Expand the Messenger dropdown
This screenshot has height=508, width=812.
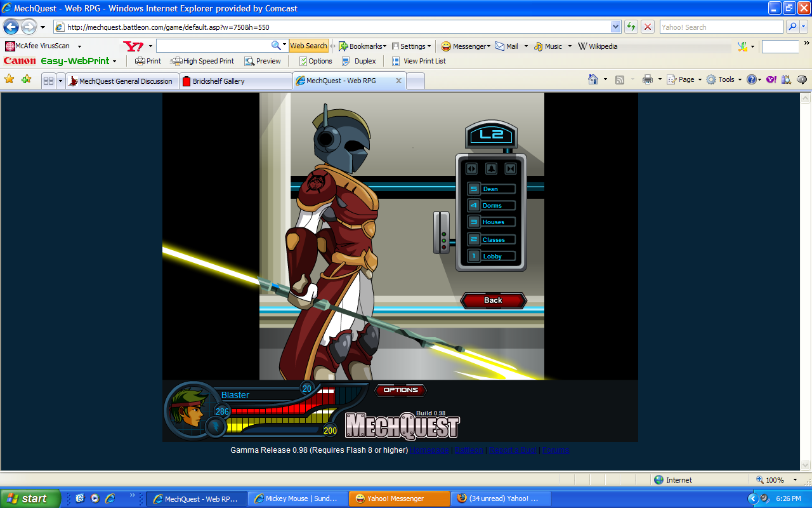[488, 46]
